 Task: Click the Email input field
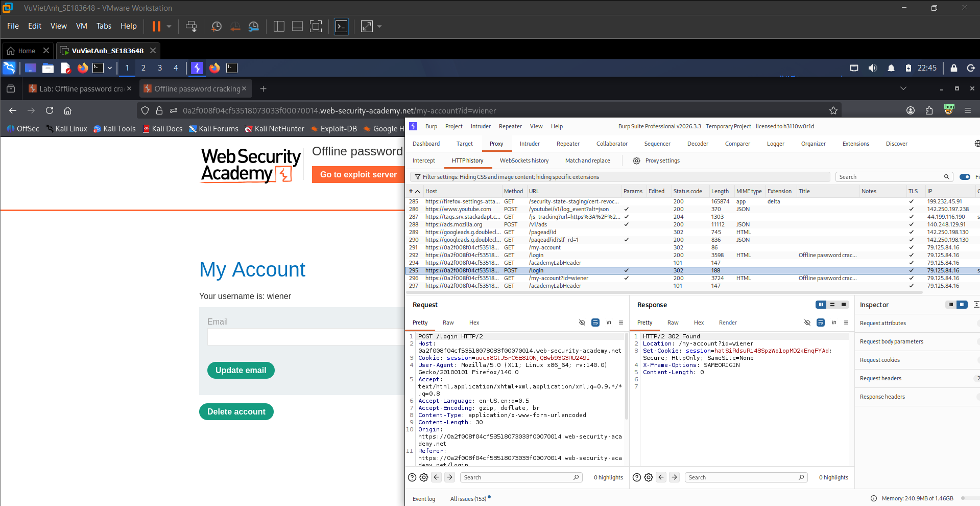coord(306,337)
